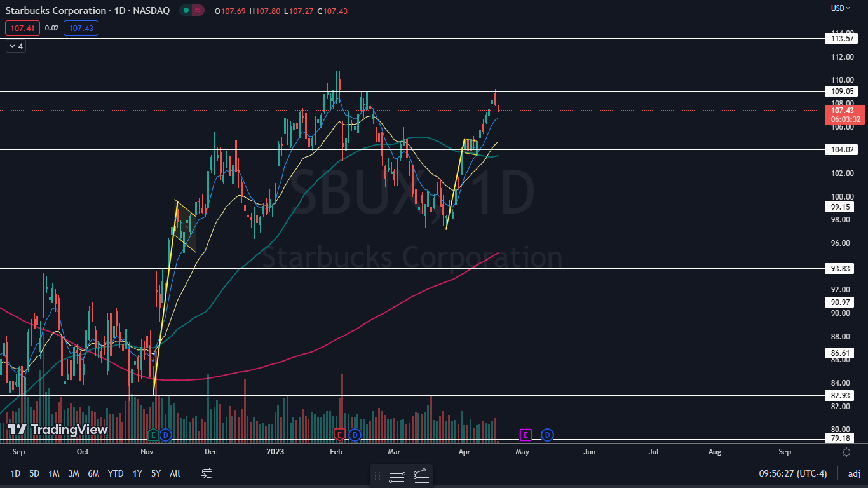Screen dimensions: 868x488
Task: Click the 0.02 spread value
Action: 52,28
